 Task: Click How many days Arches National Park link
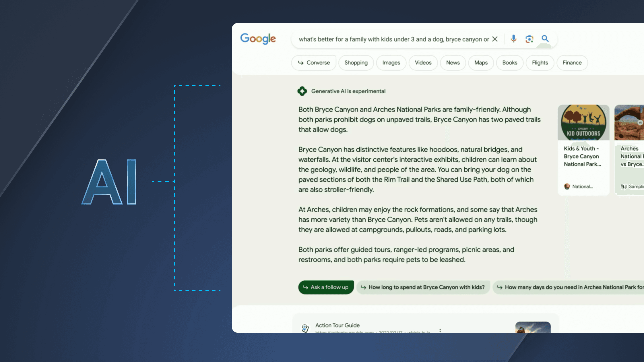pos(571,287)
